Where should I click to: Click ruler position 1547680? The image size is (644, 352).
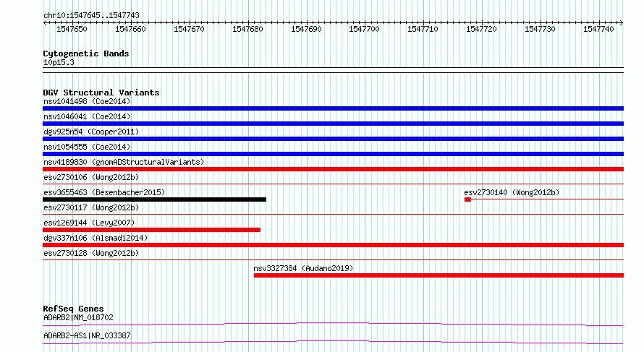click(247, 29)
